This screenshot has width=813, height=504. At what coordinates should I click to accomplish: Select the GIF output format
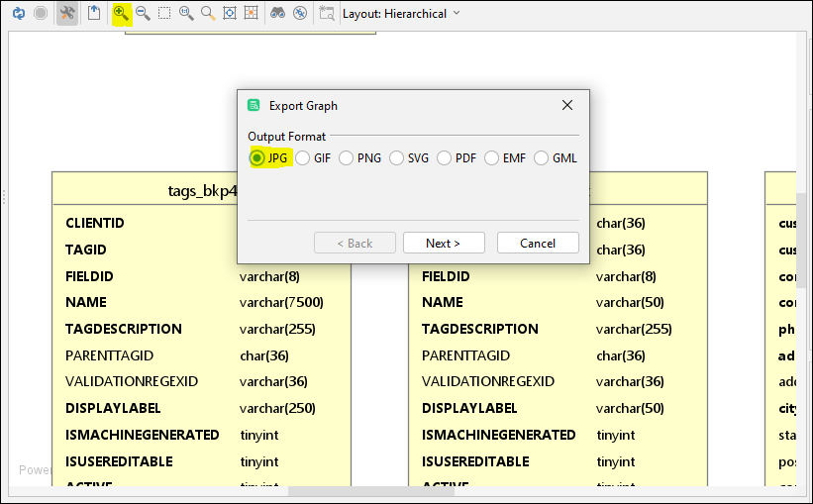click(x=313, y=157)
